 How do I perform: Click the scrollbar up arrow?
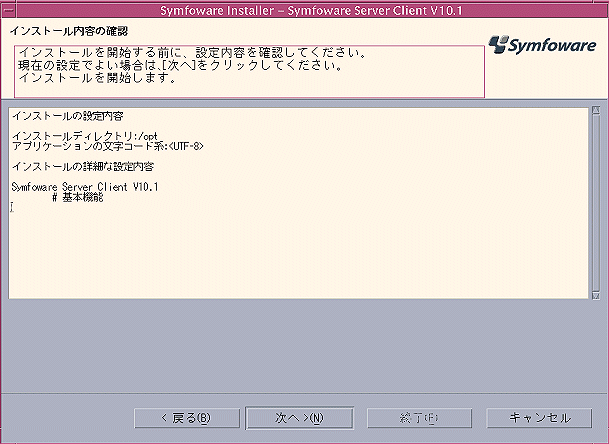click(x=596, y=110)
